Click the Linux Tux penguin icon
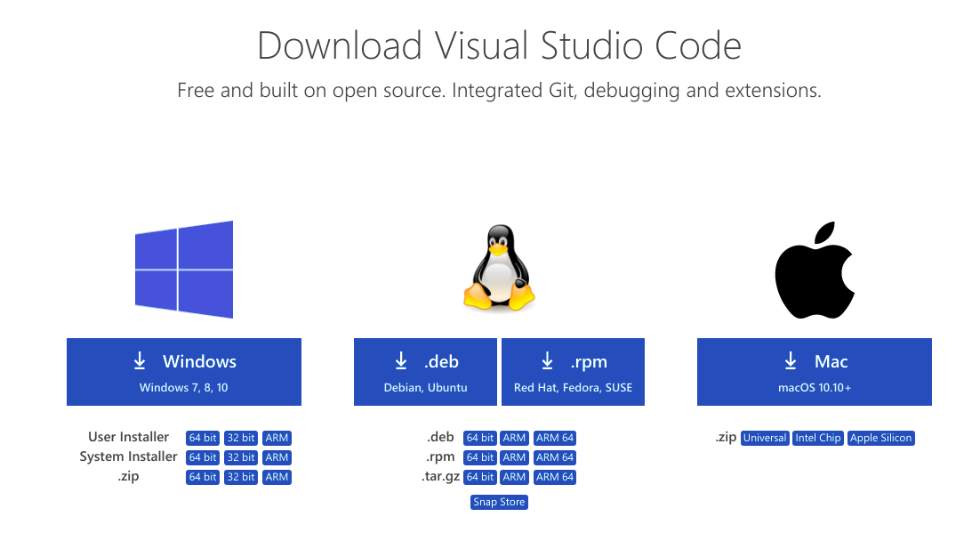980x549 pixels. click(498, 269)
